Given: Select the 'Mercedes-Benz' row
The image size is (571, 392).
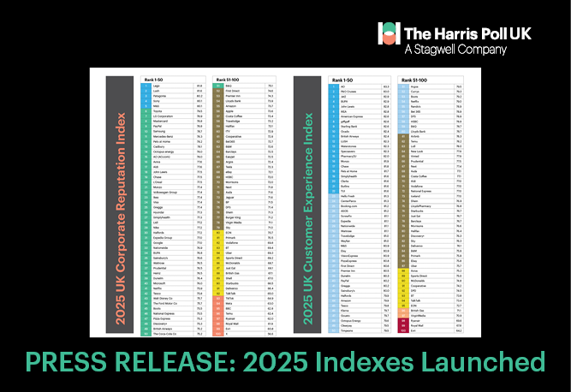Looking at the screenshot, I should [173, 136].
